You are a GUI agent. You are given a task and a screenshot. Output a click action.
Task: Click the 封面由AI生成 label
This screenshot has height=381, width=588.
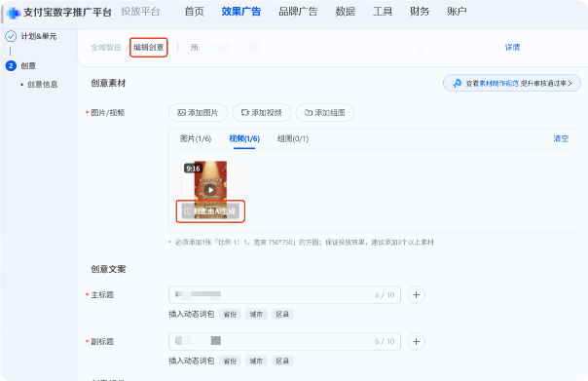[210, 211]
